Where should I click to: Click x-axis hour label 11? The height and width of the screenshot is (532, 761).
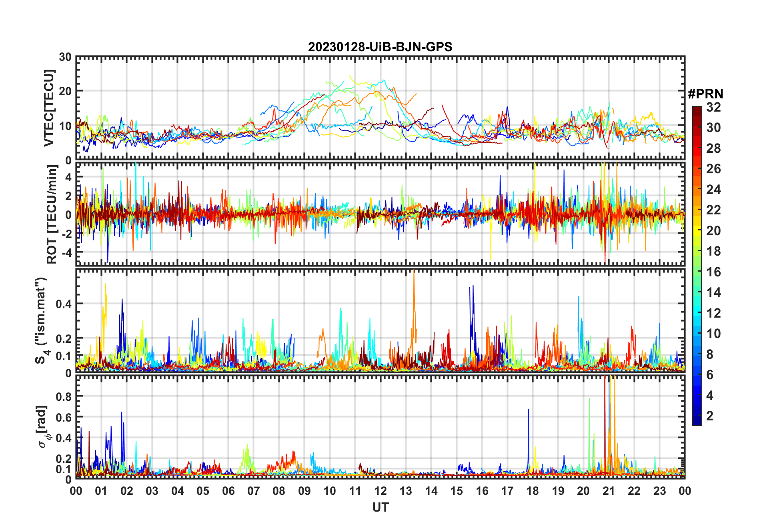pos(355,491)
